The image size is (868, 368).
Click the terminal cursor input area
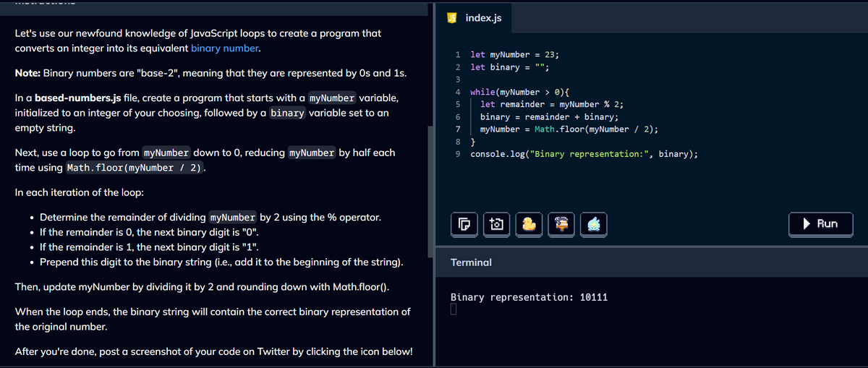point(454,311)
